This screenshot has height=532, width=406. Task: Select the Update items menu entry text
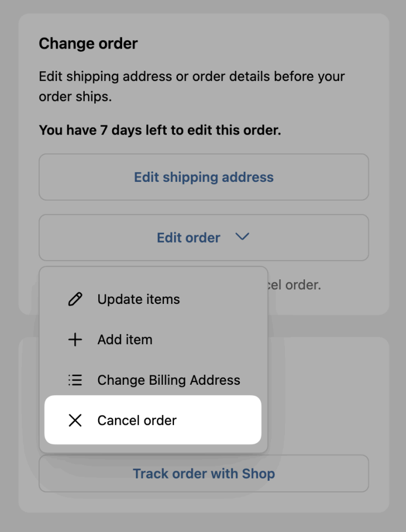[x=138, y=299]
